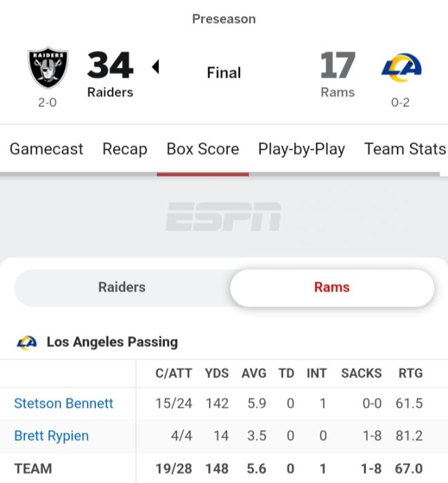448x483 pixels.
Task: Click the winner arrow next to Raiders score
Action: [155, 67]
